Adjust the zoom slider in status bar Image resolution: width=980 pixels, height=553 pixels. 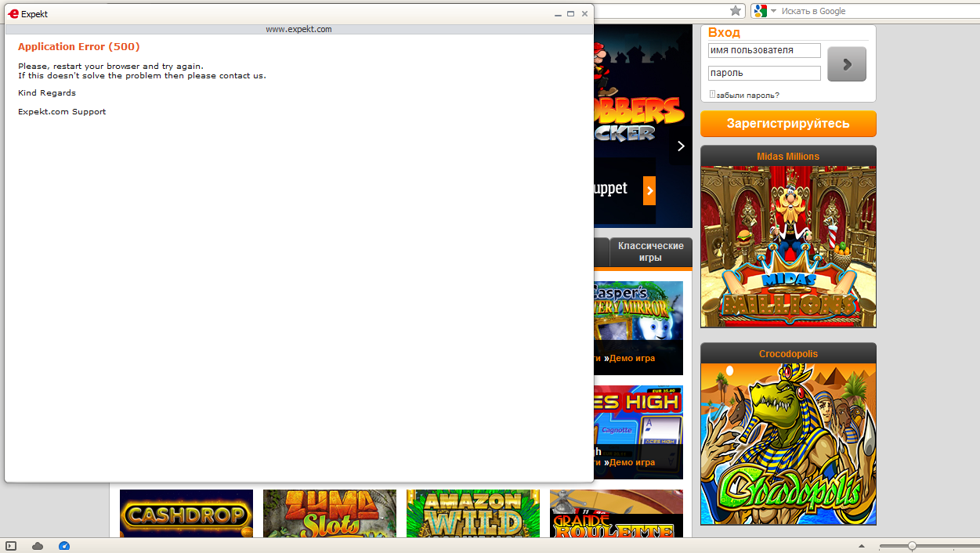point(912,546)
